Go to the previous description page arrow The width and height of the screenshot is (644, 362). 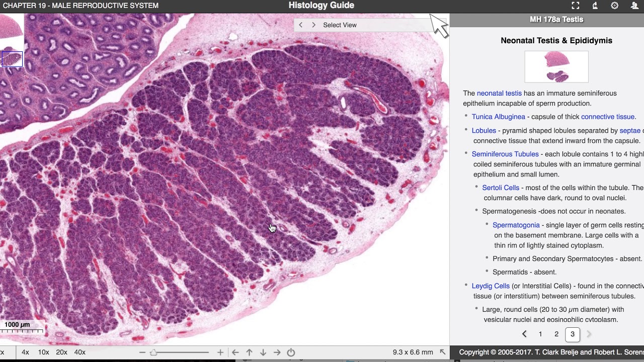tap(524, 334)
